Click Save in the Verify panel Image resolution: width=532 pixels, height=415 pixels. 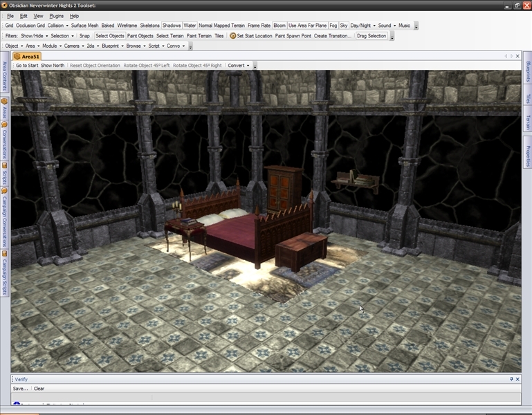click(x=20, y=389)
